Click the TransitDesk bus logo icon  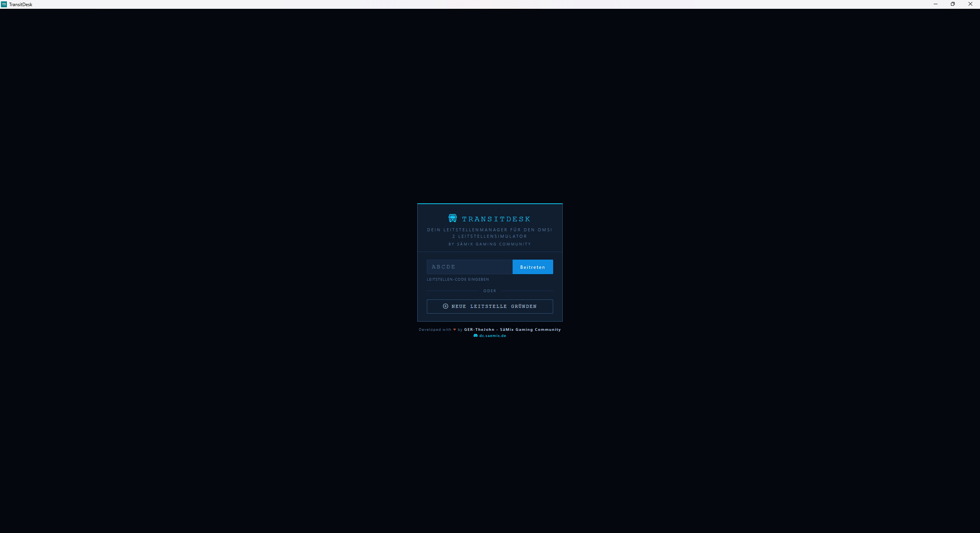pyautogui.click(x=452, y=218)
